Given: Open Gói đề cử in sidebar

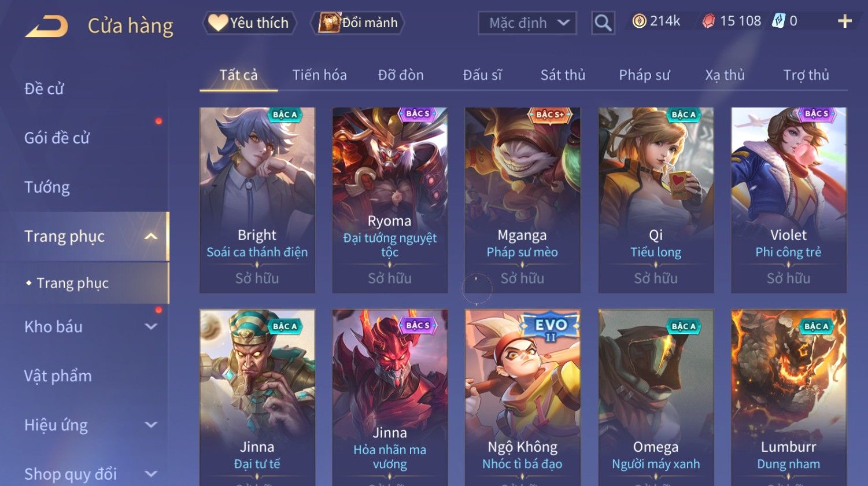Looking at the screenshot, I should tap(57, 138).
